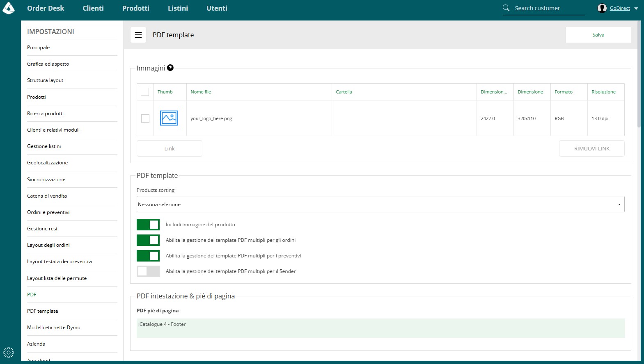This screenshot has width=644, height=364.
Task: Click the PDF piè di pagina text field
Action: coord(380,328)
